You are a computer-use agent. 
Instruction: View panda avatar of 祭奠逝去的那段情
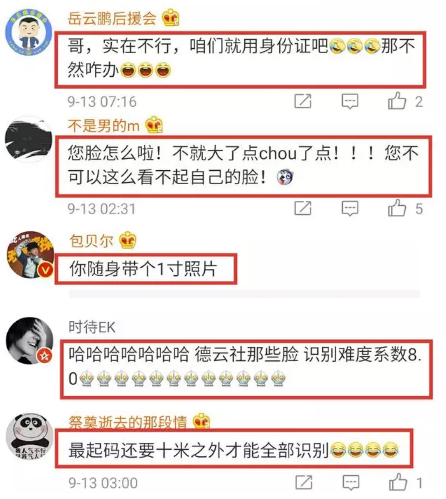pos(30,437)
